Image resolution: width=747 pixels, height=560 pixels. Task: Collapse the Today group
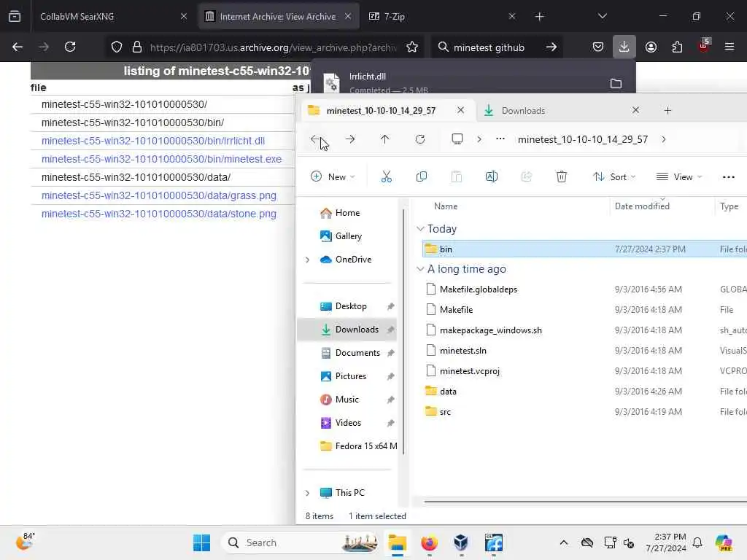coord(420,229)
